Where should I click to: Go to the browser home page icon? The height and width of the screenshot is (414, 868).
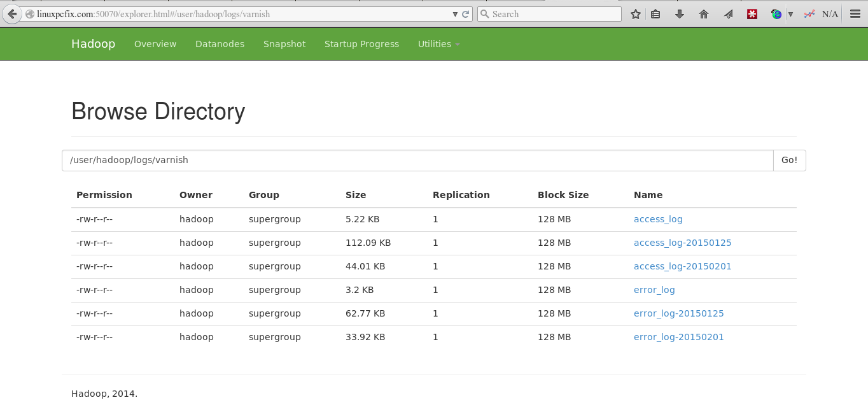point(704,14)
